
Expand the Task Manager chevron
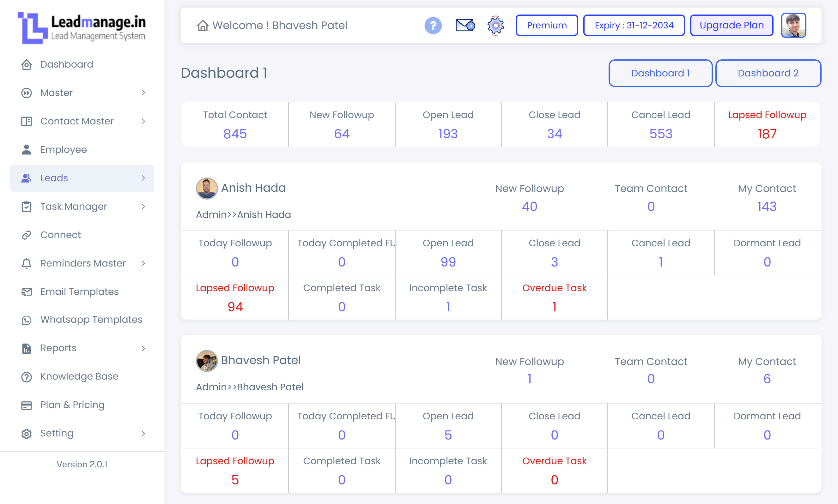click(144, 206)
